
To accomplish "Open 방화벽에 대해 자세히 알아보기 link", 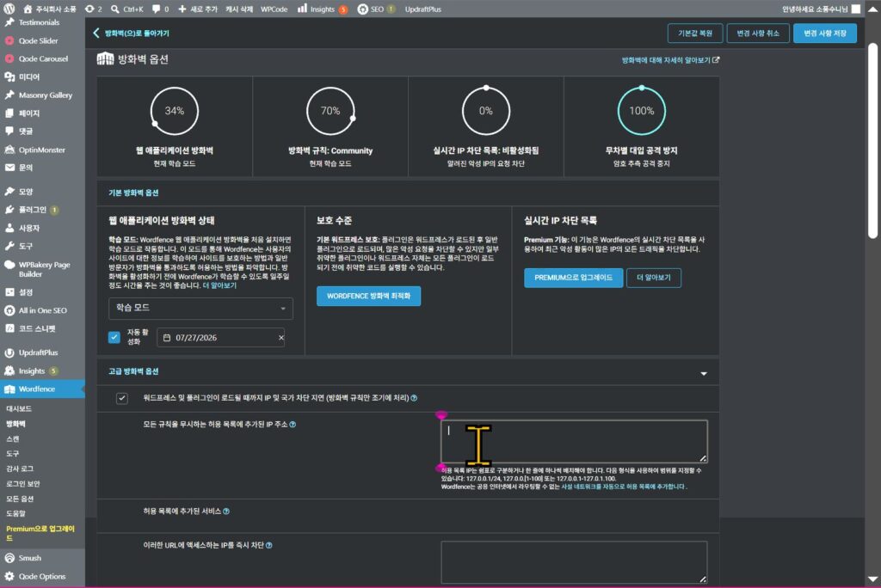I will 669,60.
